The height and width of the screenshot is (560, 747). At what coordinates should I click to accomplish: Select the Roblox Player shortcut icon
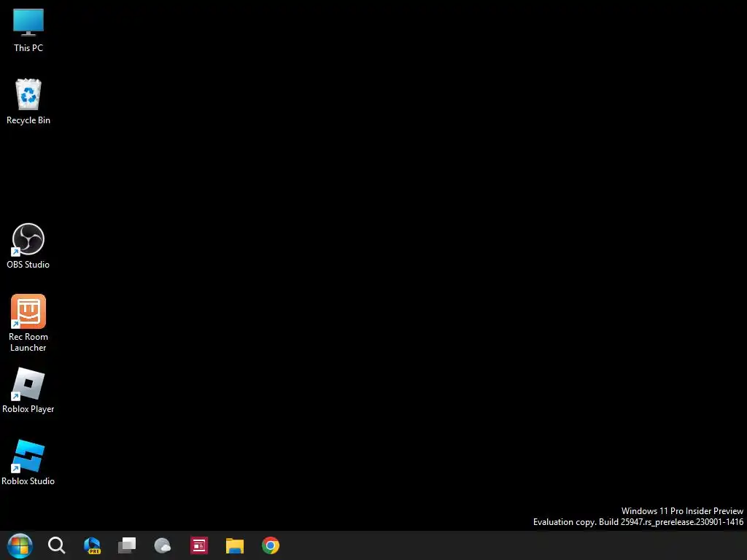(28, 384)
